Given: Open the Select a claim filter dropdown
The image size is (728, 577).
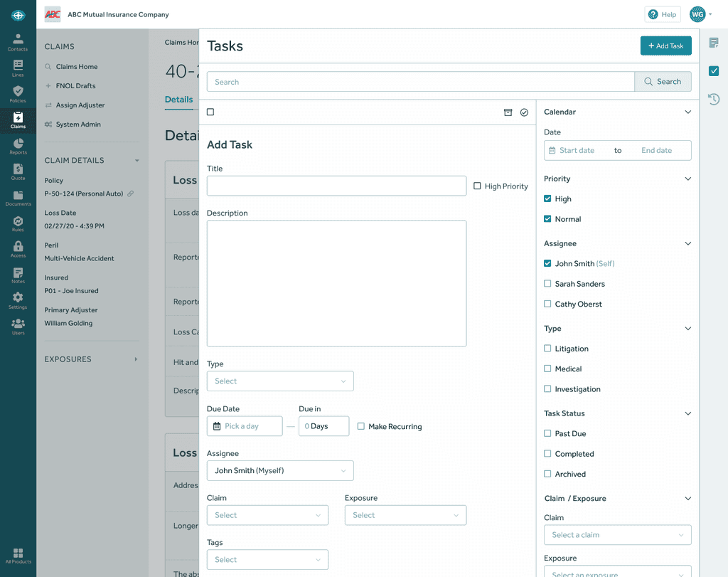Looking at the screenshot, I should pyautogui.click(x=618, y=535).
